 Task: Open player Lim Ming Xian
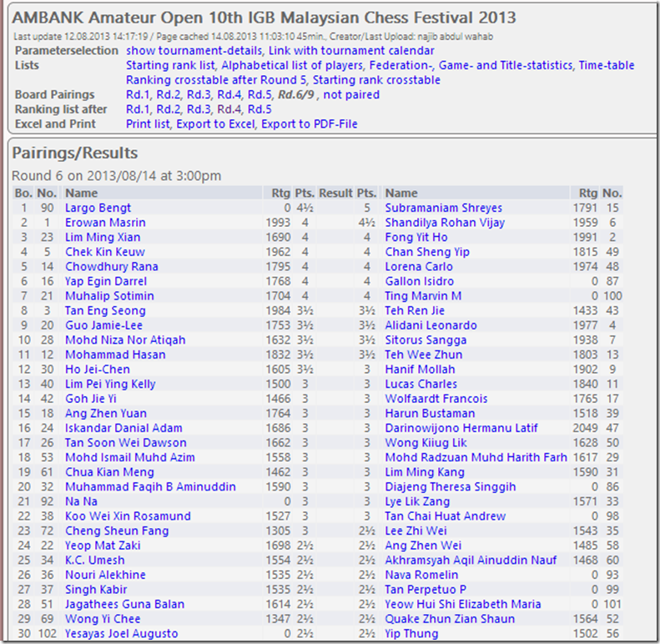click(x=103, y=238)
